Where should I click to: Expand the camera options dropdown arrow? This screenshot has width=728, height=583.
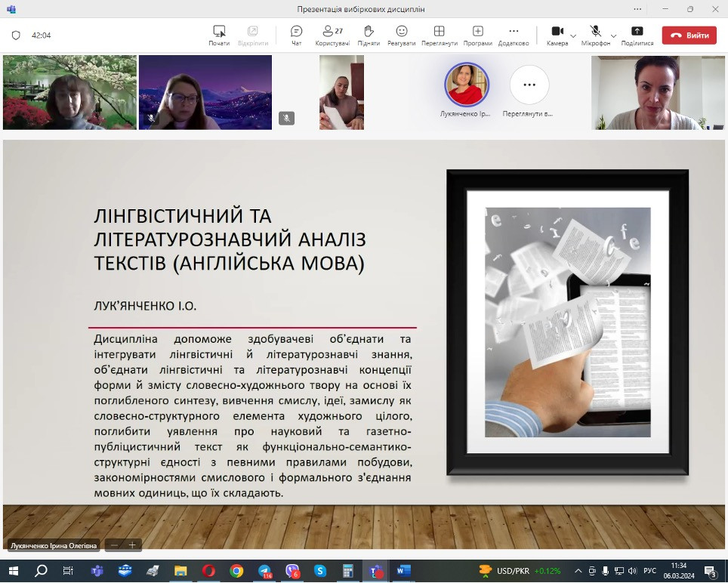click(573, 35)
